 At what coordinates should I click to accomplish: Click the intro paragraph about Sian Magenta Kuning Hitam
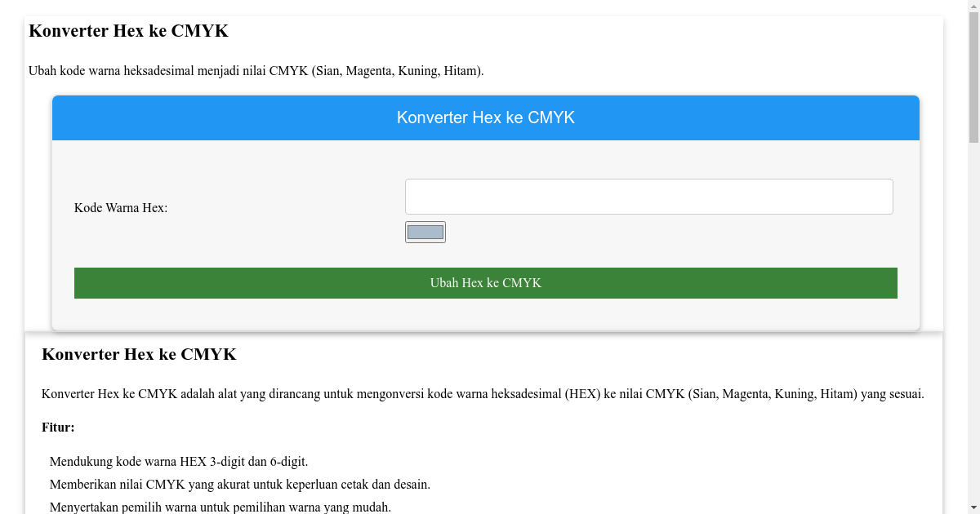pyautogui.click(x=254, y=70)
